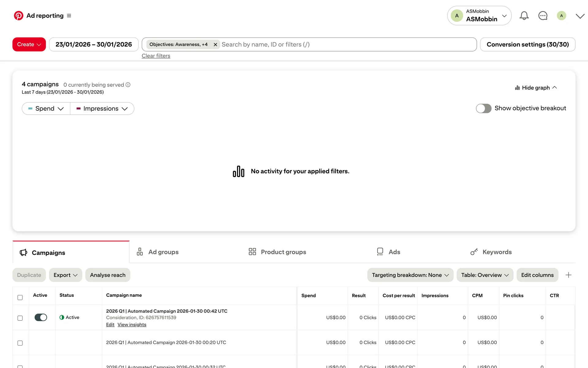The width and height of the screenshot is (588, 368).
Task: Click the Clear filters link
Action: point(156,56)
